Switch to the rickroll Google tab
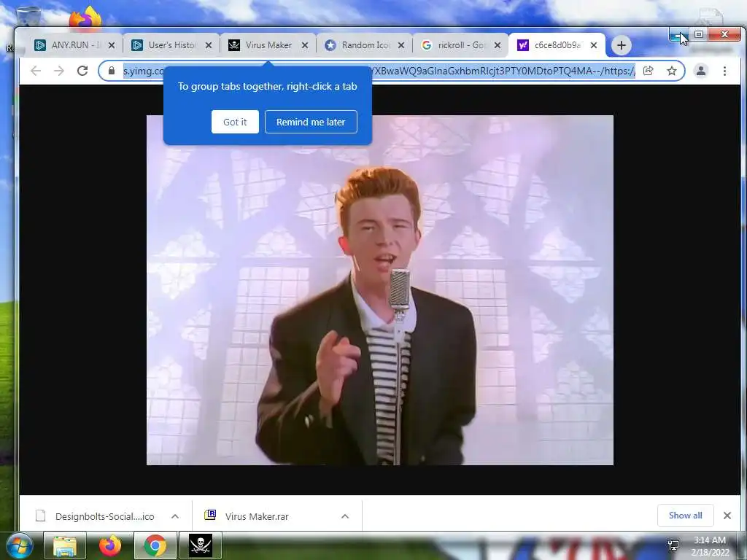 (461, 45)
